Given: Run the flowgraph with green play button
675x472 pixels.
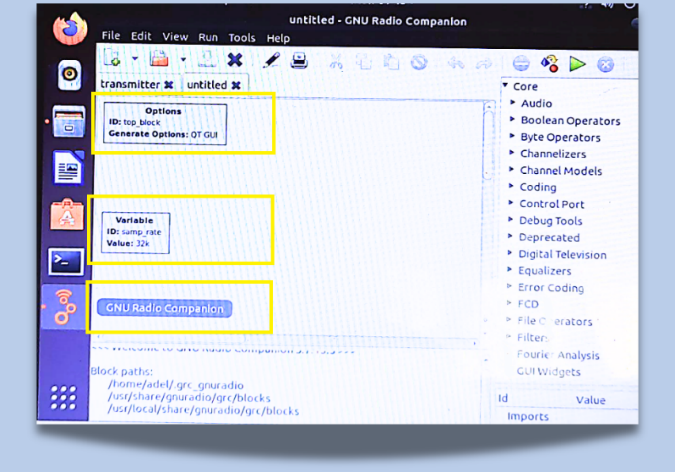Looking at the screenshot, I should [577, 64].
